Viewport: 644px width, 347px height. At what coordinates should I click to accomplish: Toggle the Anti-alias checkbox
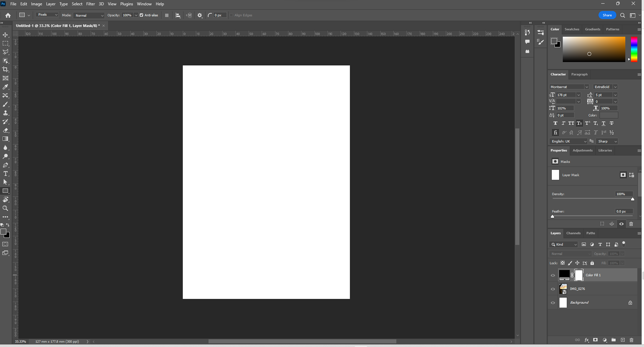click(142, 15)
